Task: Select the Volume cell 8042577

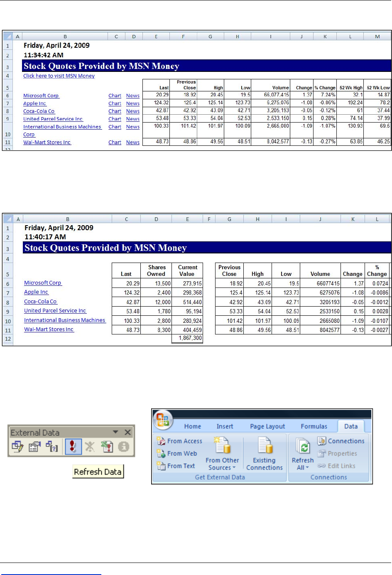Action: (x=320, y=330)
